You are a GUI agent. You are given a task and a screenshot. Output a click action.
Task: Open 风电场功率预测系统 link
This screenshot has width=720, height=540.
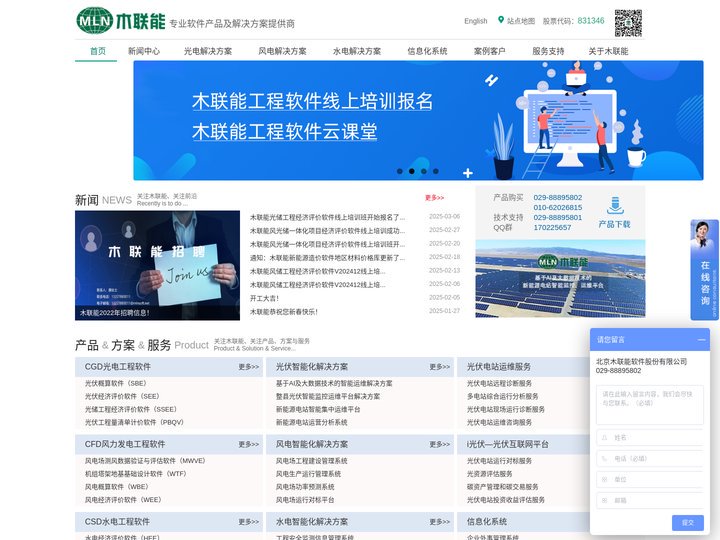[x=305, y=487]
